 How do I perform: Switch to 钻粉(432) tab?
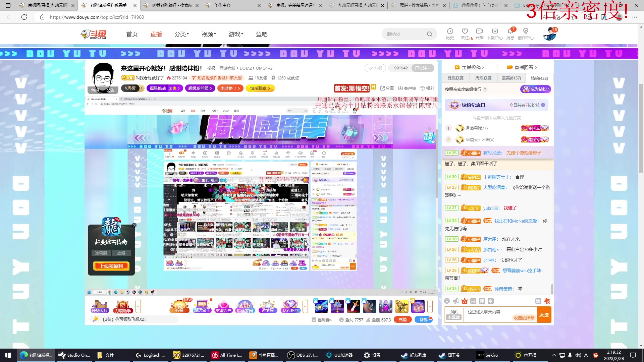pyautogui.click(x=539, y=78)
